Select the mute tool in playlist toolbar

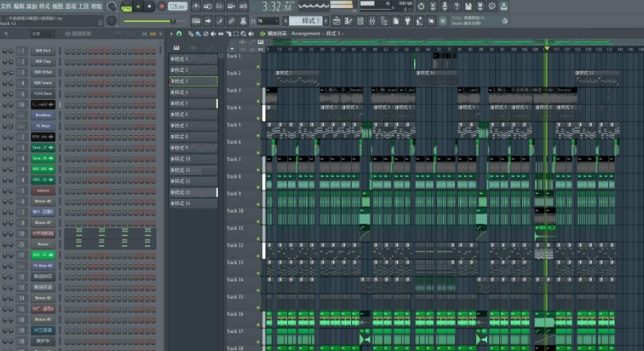pyautogui.click(x=212, y=34)
